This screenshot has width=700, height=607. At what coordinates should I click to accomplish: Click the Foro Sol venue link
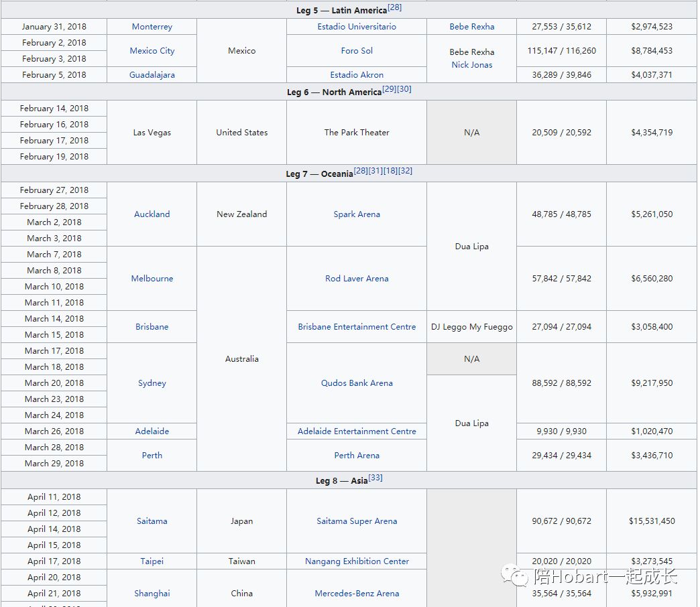pos(357,51)
